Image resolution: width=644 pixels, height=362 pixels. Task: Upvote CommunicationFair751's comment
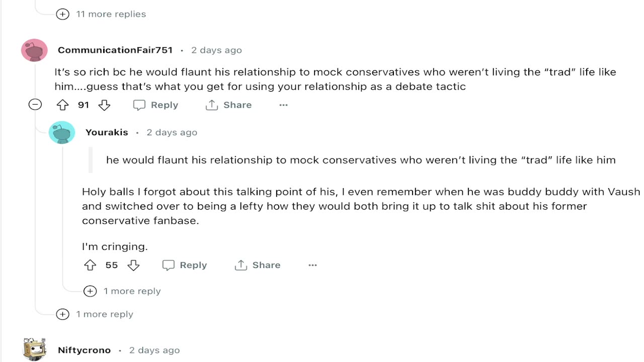click(62, 105)
